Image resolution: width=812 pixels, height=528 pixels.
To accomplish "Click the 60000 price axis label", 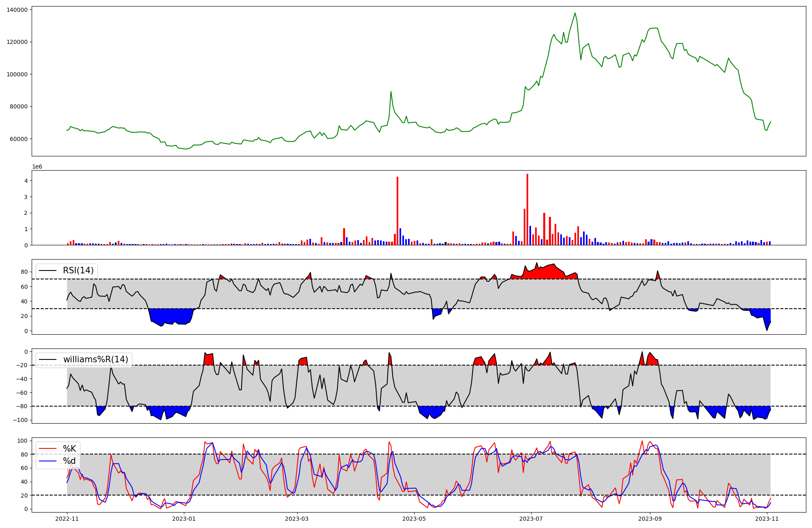I will click(19, 139).
